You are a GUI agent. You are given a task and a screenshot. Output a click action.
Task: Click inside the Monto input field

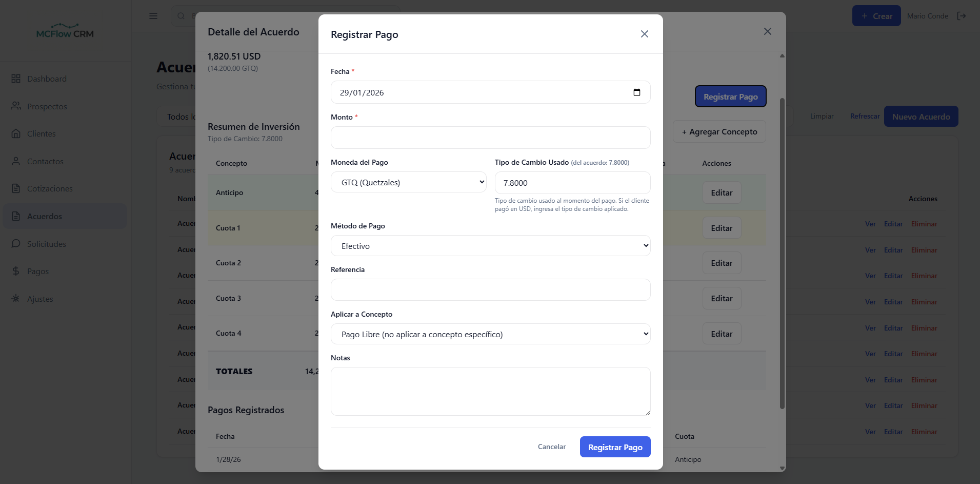490,137
